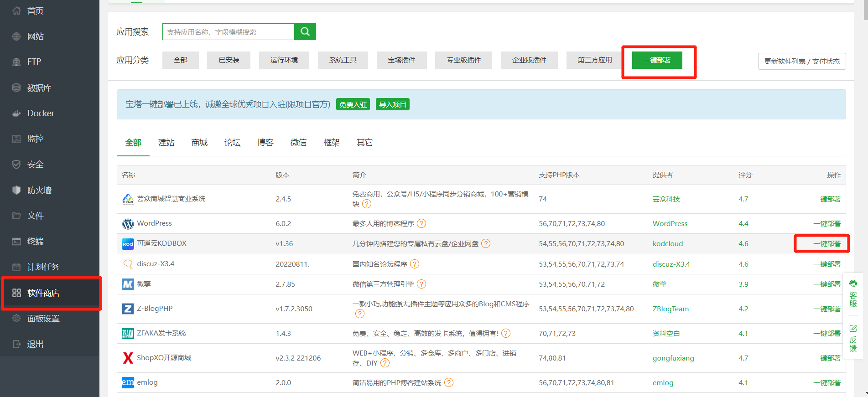Screen dimensions: 868x397
Task: Click the 导入项目 button
Action: coord(393,104)
